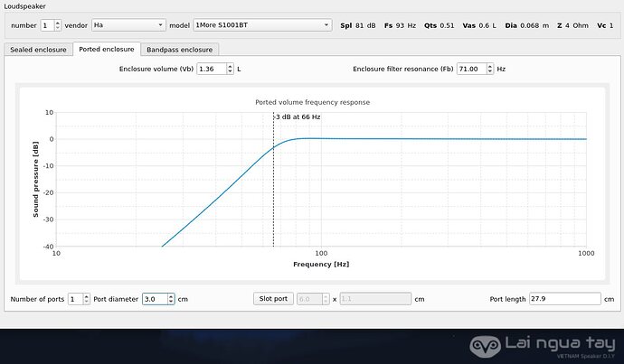This screenshot has width=624, height=364.
Task: Decrease the loudspeaker number with the down arrow
Action: (58, 29)
